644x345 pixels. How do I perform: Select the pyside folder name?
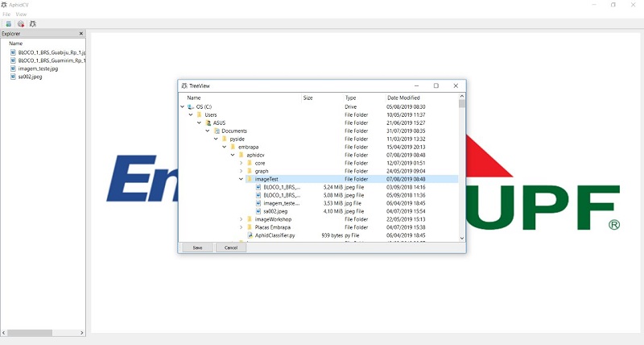(x=237, y=139)
